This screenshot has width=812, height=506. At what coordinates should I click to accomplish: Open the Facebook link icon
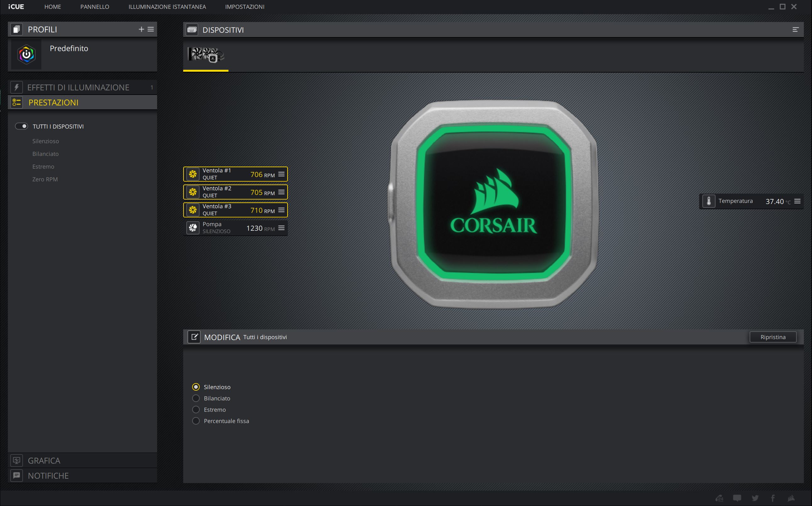coord(773,498)
